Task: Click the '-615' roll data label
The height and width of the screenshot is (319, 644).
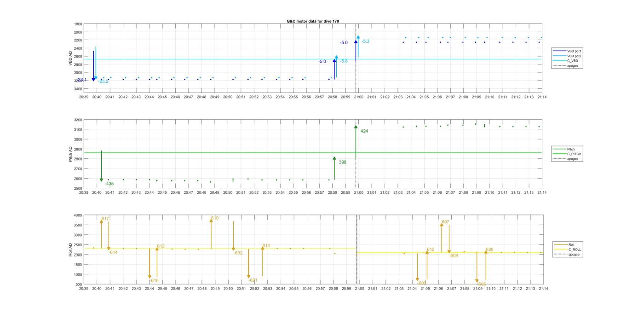Action: click(154, 281)
